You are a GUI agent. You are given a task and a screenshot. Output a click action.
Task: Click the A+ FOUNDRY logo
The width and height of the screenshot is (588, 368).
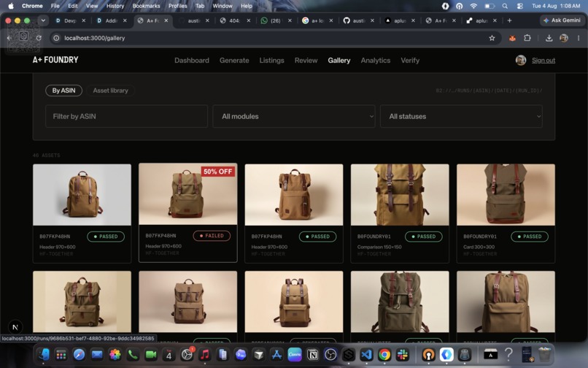(55, 60)
